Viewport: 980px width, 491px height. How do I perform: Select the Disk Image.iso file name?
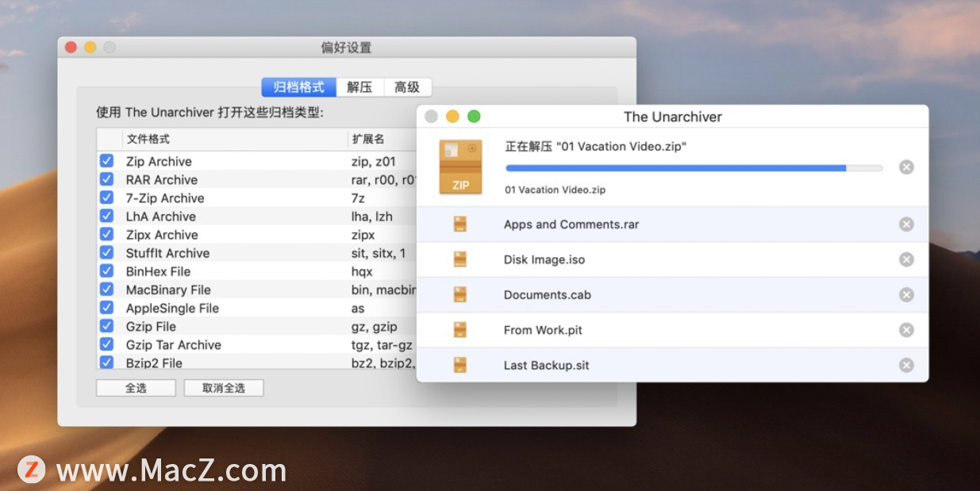click(x=544, y=259)
